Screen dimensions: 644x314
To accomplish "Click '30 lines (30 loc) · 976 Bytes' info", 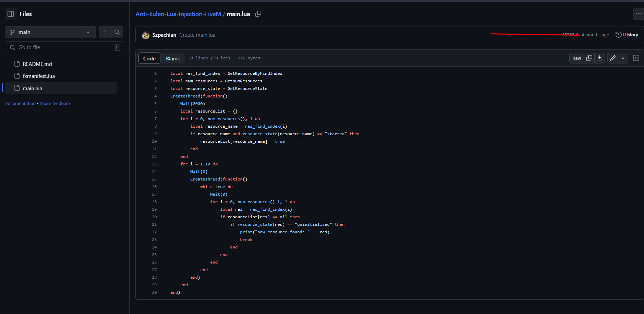I will (x=224, y=58).
